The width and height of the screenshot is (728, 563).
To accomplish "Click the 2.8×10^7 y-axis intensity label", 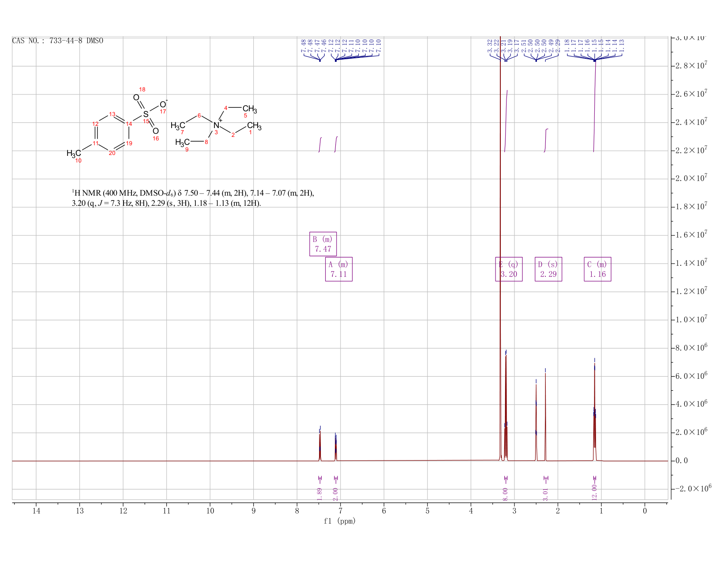I will click(691, 65).
